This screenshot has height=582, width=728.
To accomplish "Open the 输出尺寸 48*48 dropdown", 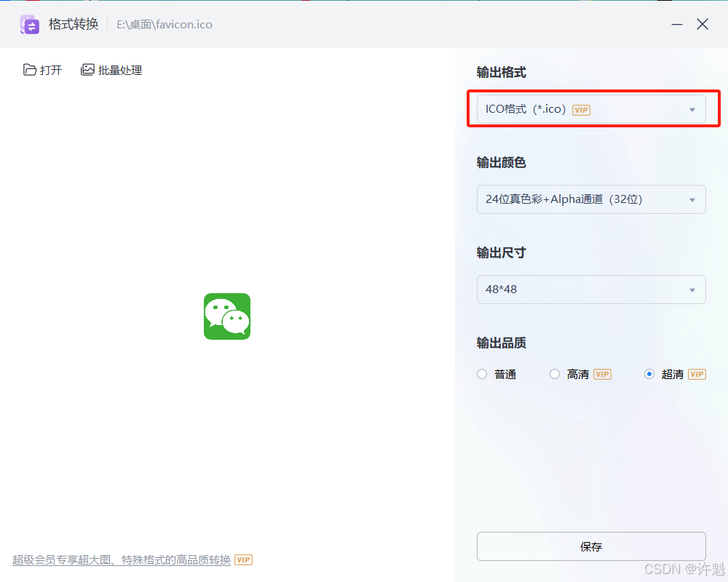I will tap(591, 290).
